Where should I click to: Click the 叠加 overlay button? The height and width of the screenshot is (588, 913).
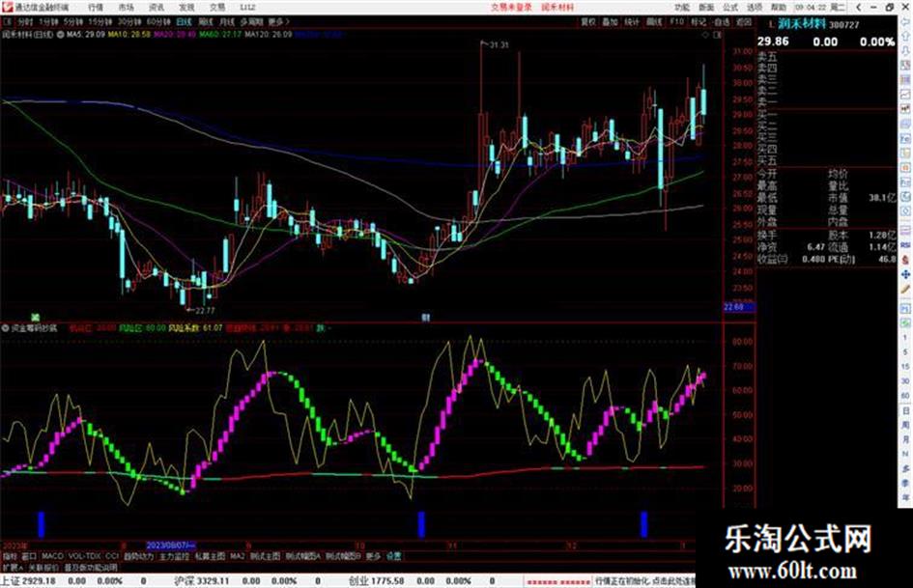610,22
